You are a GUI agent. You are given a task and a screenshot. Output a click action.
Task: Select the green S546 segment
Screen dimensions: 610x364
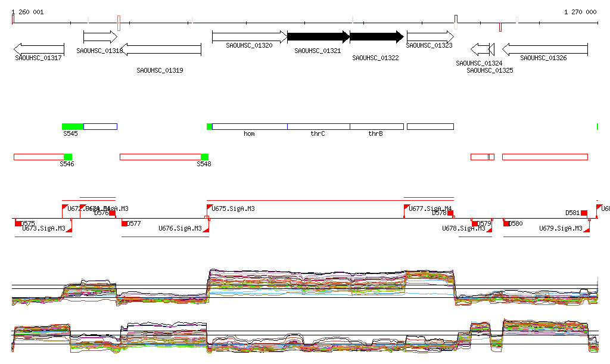[68, 157]
